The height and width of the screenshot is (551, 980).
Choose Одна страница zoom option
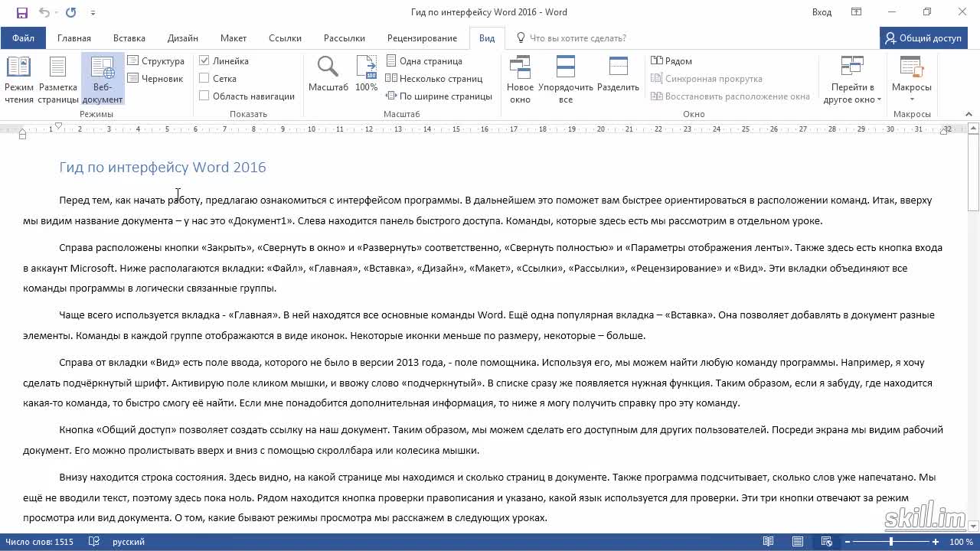point(424,61)
